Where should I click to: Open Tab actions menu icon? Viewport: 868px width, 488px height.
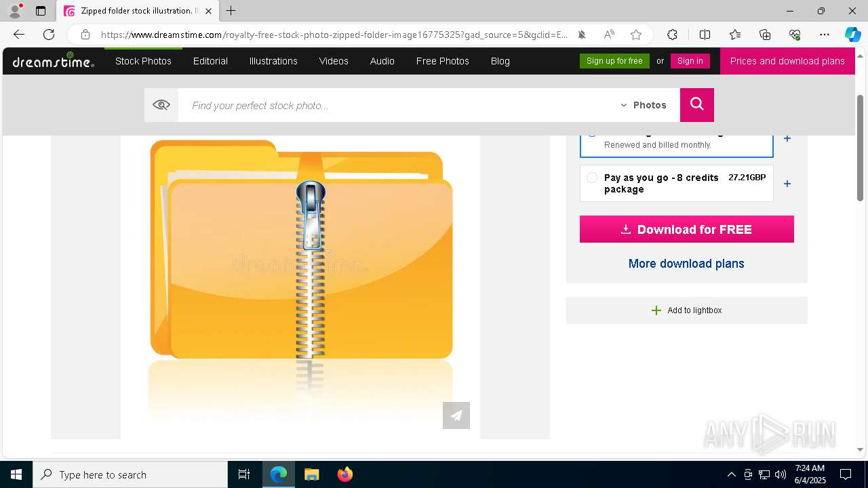coord(41,11)
